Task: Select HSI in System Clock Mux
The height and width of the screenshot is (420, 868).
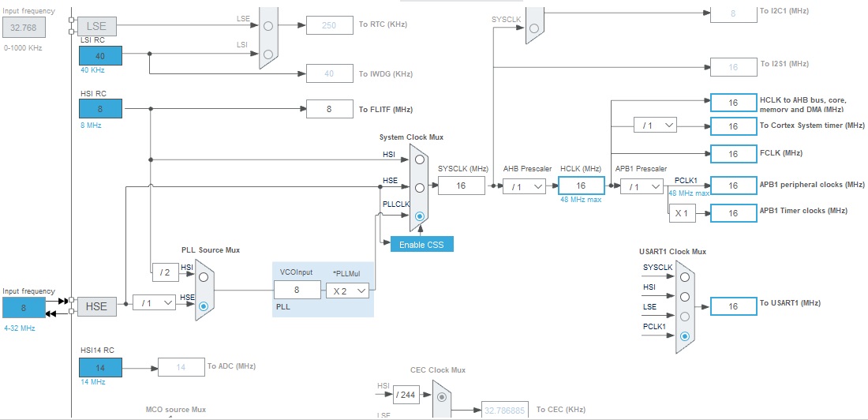Action: click(x=420, y=159)
